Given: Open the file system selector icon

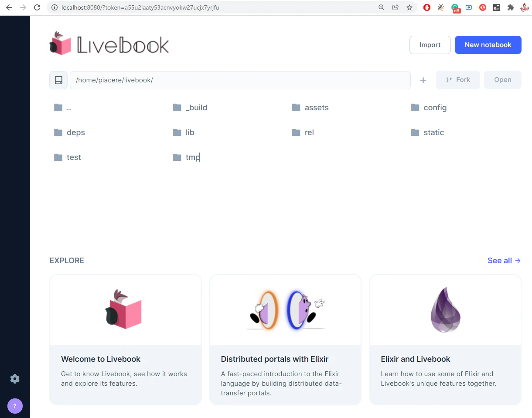Looking at the screenshot, I should [58, 80].
